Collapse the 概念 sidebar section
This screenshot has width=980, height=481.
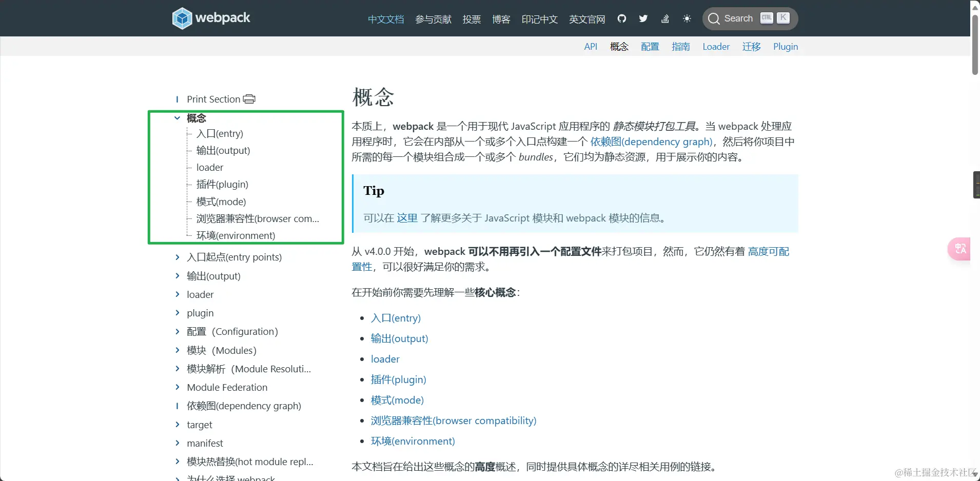point(177,118)
